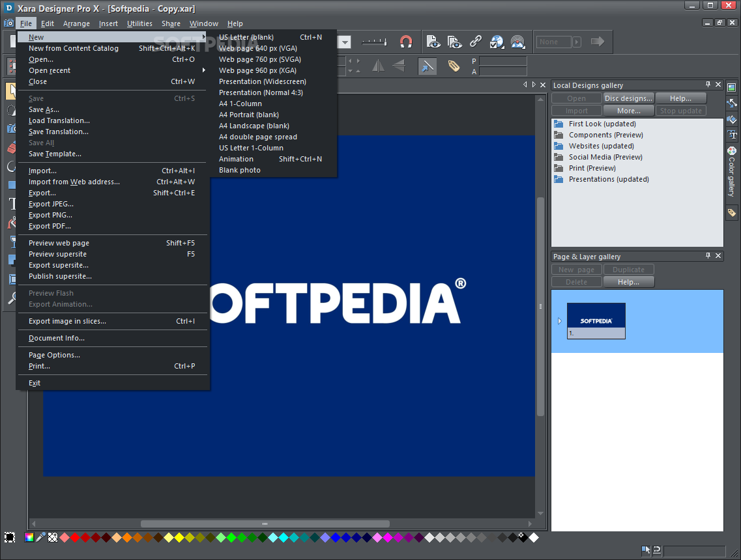Open the dropdown arrow in the top toolbar
The image size is (741, 560).
[x=345, y=42]
